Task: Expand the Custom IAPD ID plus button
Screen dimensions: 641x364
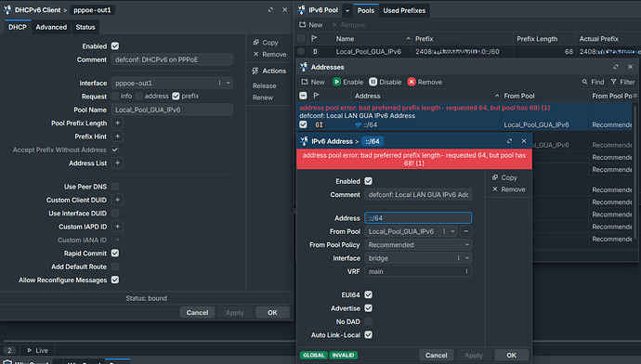Action: click(117, 227)
